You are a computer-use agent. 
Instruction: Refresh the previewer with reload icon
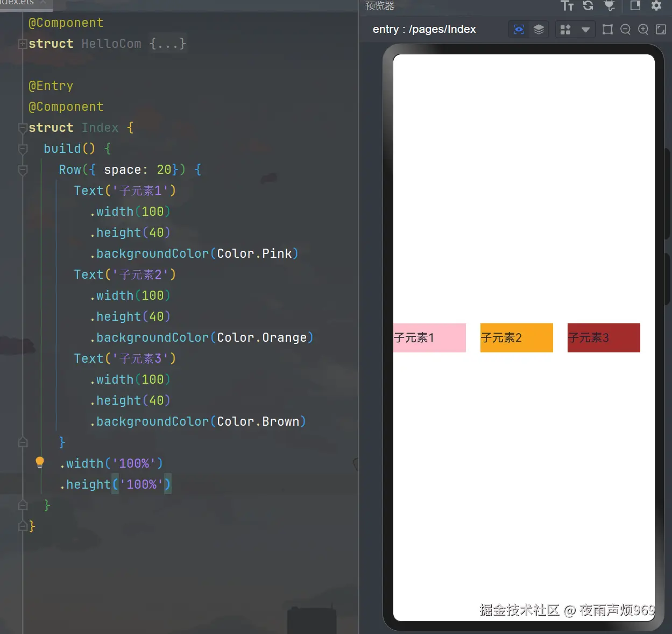click(x=588, y=5)
